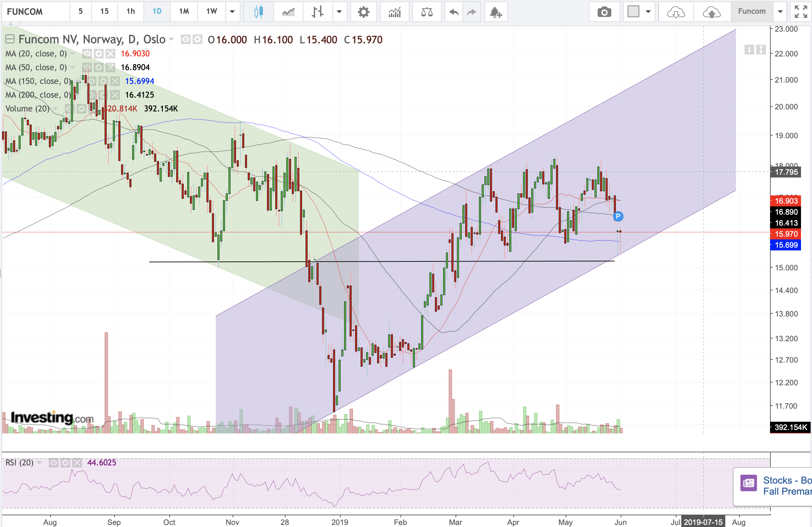The width and height of the screenshot is (812, 527).
Task: Remove the RSI indicator
Action: point(77,463)
